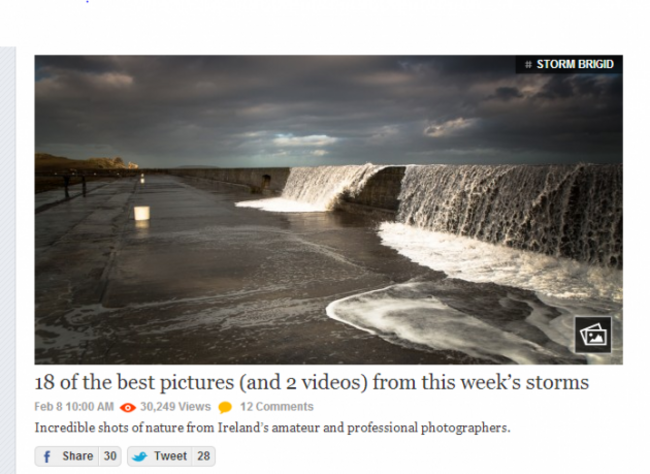650x474 pixels.
Task: Click the striped left sidebar strip
Action: (7, 260)
